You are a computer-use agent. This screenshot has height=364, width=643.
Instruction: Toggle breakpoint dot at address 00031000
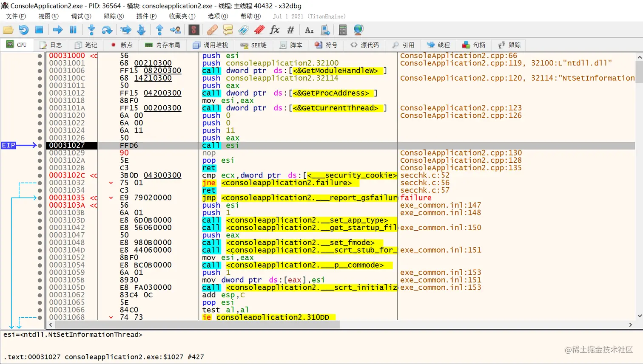tap(40, 56)
